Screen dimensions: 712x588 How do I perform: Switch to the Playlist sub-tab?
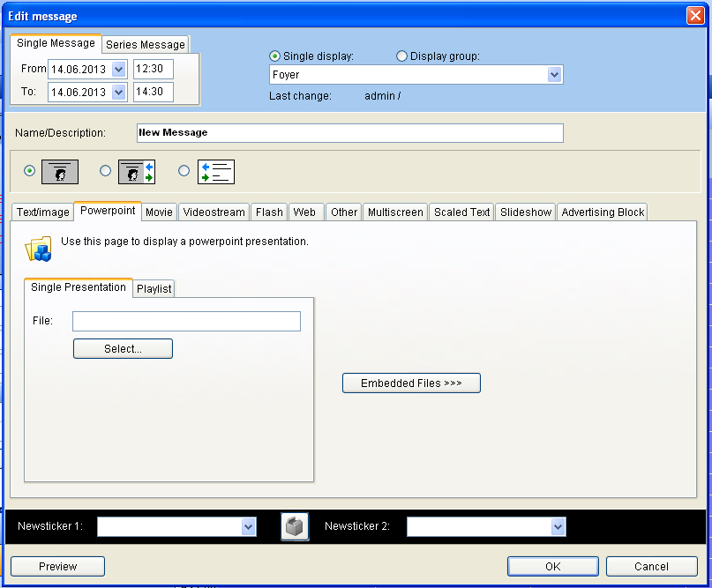coord(154,289)
